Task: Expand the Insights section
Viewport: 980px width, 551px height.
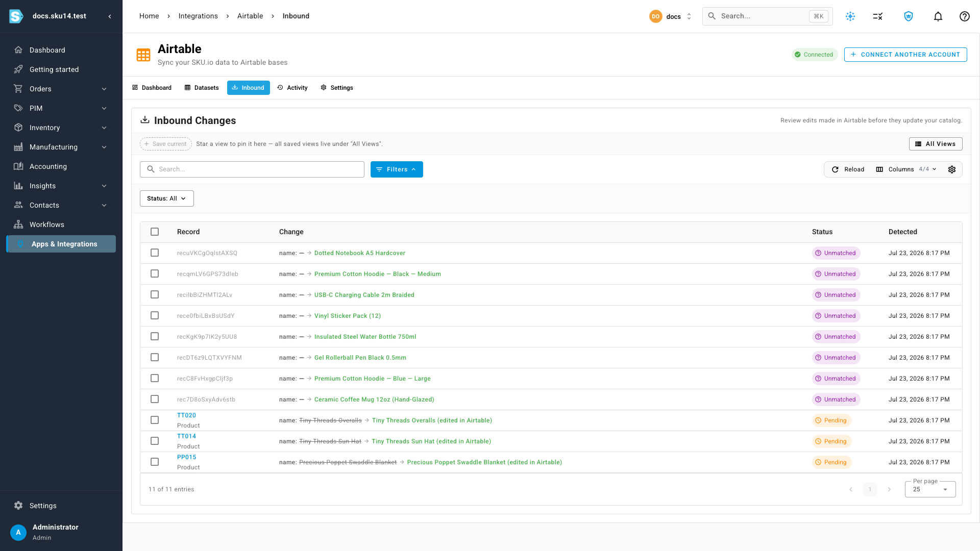Action: (x=104, y=186)
